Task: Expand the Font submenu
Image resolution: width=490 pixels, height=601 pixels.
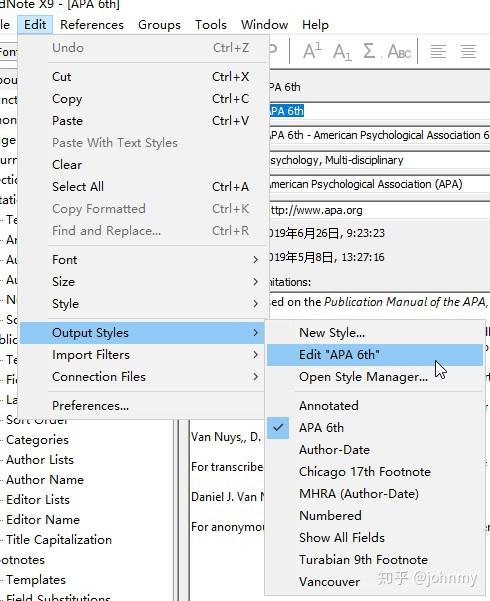Action: 144,260
